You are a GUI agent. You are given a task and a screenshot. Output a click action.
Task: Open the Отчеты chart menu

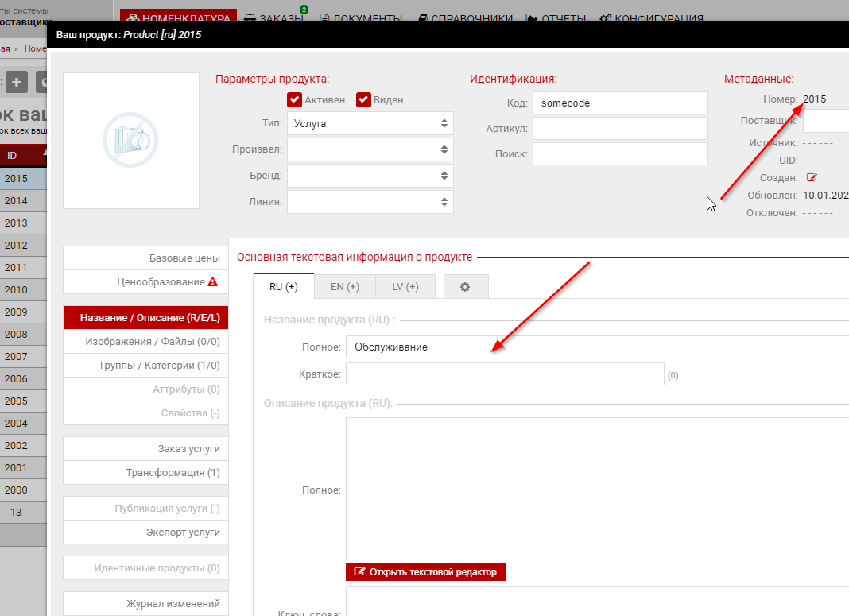pos(556,18)
